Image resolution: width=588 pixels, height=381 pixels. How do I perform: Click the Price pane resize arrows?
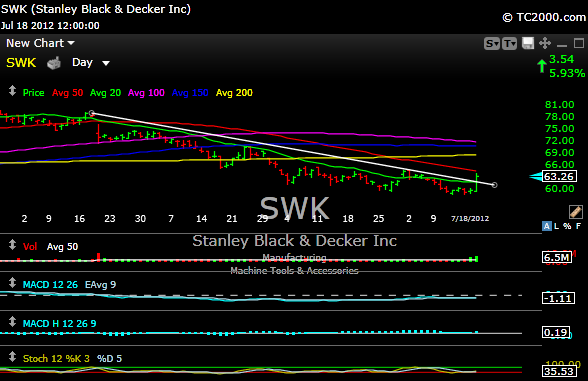[x=12, y=91]
